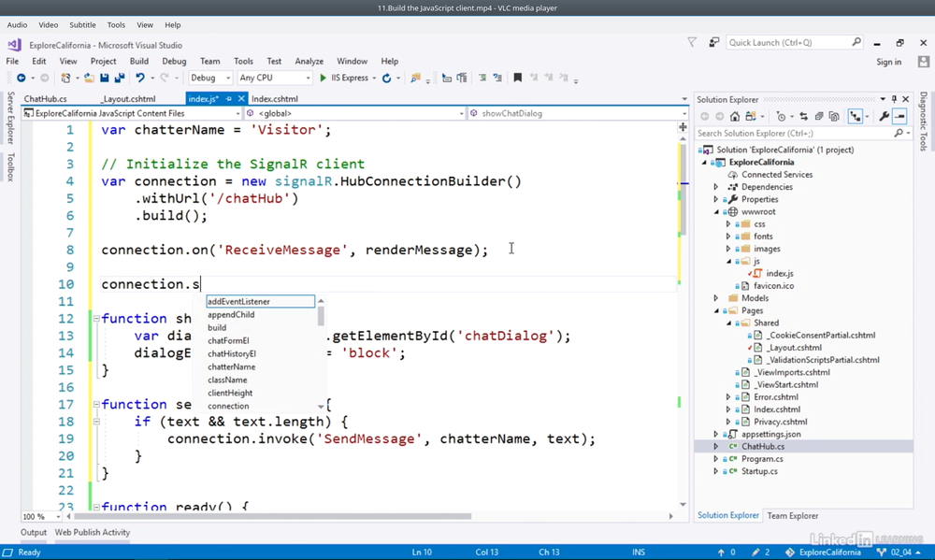Click the Save All toolbar icon
This screenshot has height=560, width=935.
[120, 78]
